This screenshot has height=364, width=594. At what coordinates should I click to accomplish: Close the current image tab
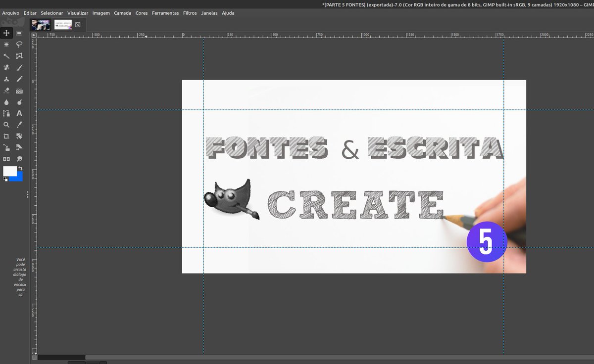pos(78,25)
